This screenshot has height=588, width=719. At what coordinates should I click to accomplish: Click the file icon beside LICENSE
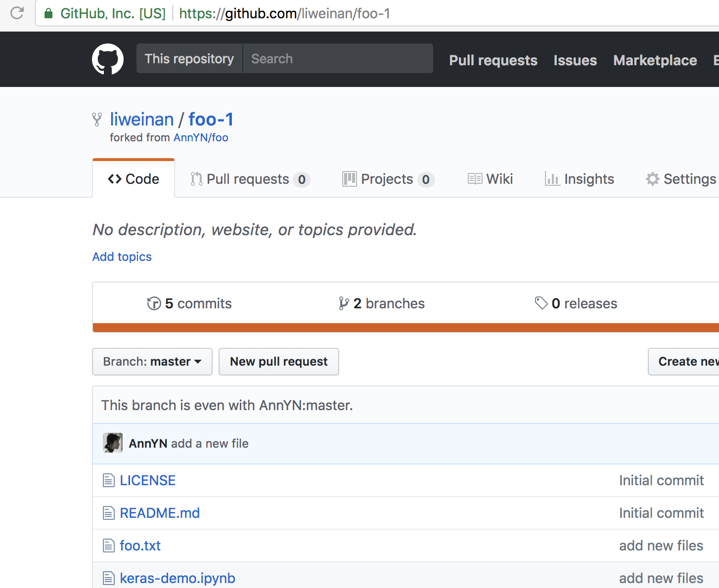108,480
